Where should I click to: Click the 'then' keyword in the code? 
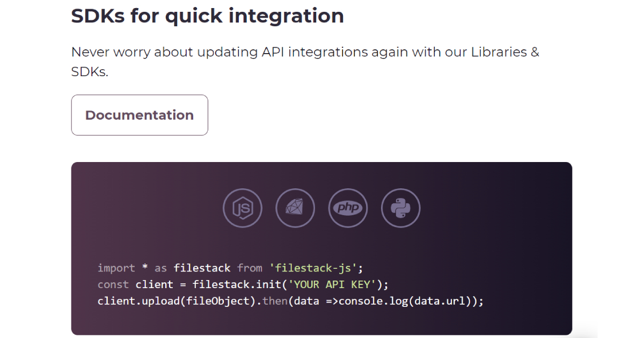tap(275, 301)
